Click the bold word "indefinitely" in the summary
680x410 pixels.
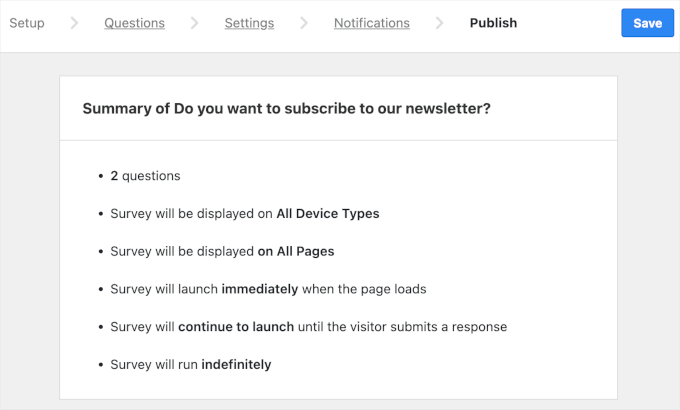[236, 365]
